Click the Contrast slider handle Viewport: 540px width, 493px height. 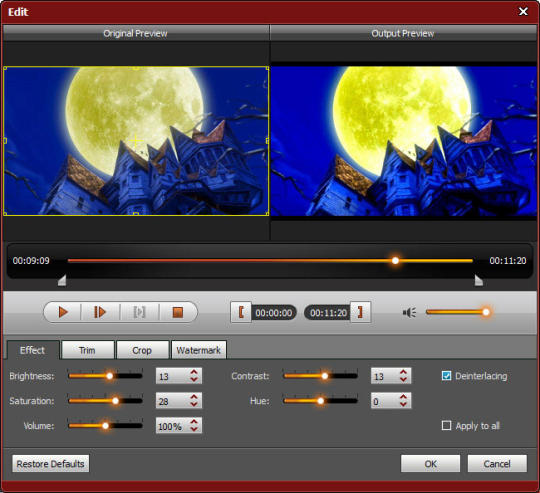[x=324, y=376]
